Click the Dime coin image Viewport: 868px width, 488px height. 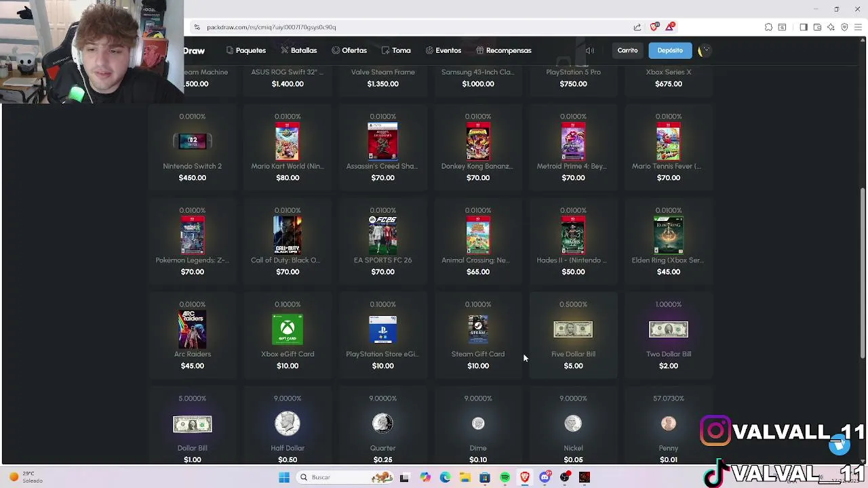478,424
